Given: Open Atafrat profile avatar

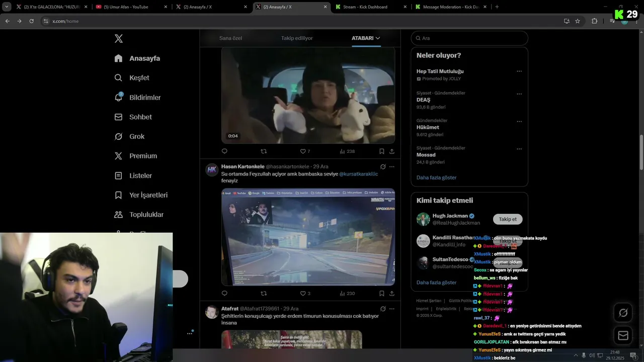Looking at the screenshot, I should [212, 312].
